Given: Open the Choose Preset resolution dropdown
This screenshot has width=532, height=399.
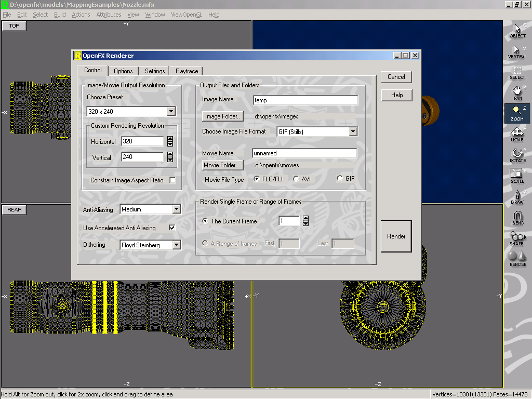Looking at the screenshot, I should coord(171,111).
